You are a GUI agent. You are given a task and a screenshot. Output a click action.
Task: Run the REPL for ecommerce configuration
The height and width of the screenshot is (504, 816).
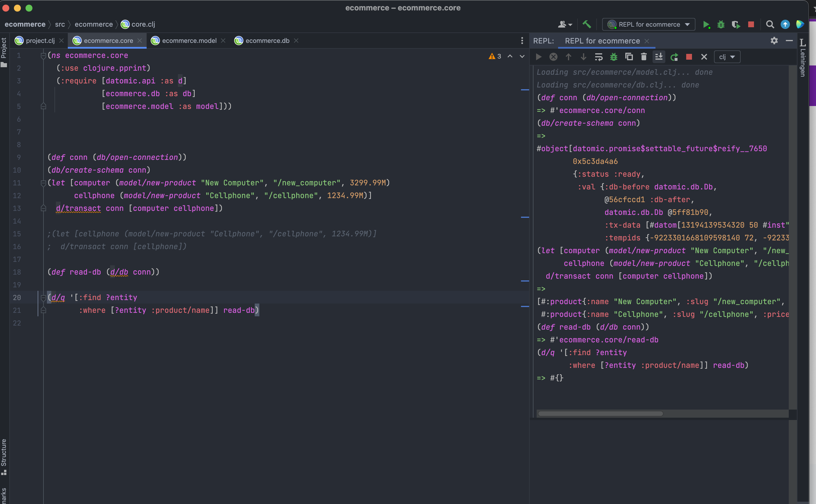tap(706, 24)
